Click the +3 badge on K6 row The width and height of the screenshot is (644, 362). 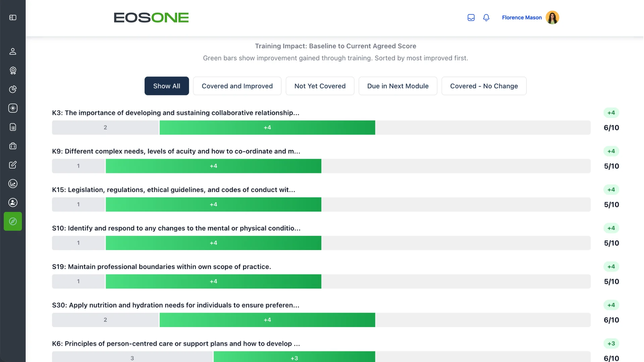(611, 344)
